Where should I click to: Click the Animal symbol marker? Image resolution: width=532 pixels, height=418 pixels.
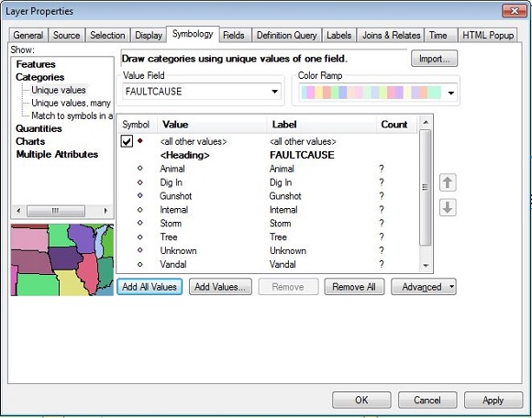tap(139, 168)
